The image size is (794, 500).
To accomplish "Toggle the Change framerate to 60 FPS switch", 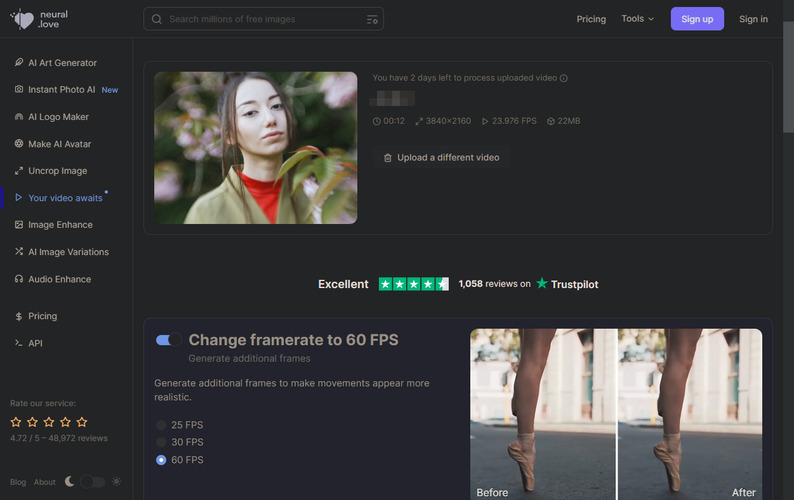I will tap(169, 340).
